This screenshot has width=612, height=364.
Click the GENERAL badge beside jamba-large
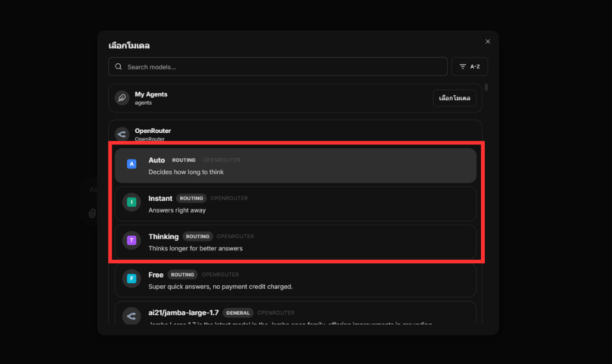238,313
